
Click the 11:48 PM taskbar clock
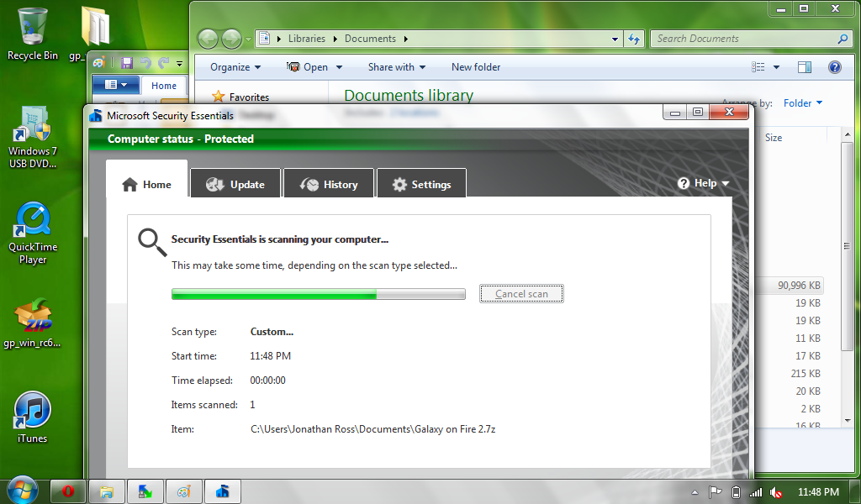[x=818, y=492]
